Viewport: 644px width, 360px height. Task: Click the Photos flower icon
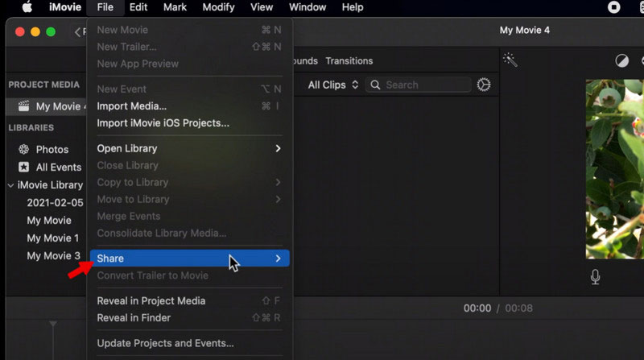[24, 149]
